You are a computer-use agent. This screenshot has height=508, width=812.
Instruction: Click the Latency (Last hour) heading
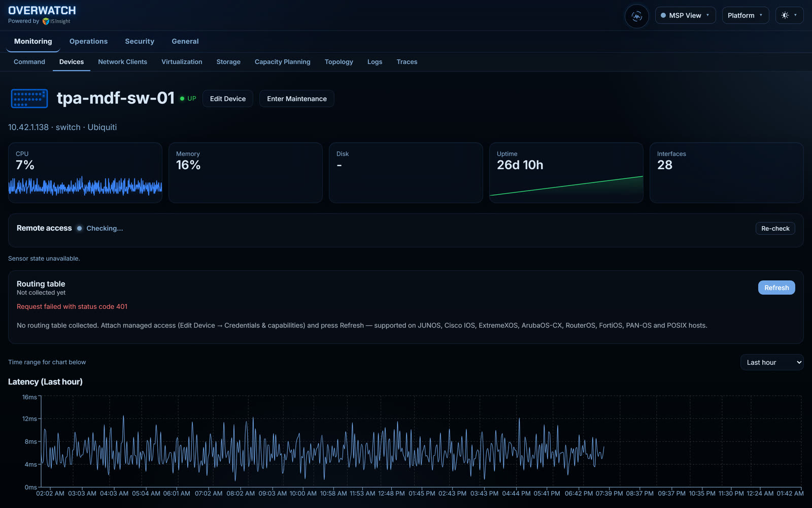45,382
